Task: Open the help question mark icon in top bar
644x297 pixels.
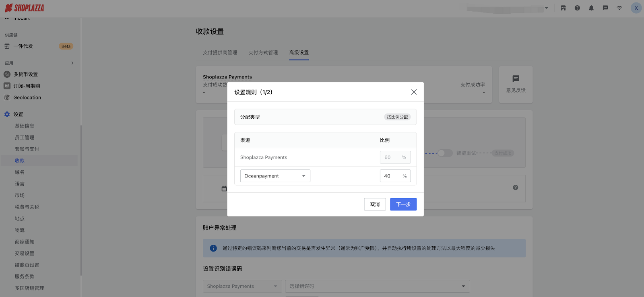Action: (x=577, y=8)
